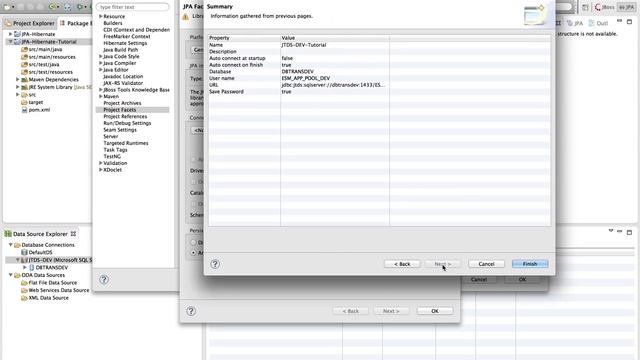This screenshot has width=640, height=360.
Task: Switch to the JPA perspective button
Action: click(626, 7)
